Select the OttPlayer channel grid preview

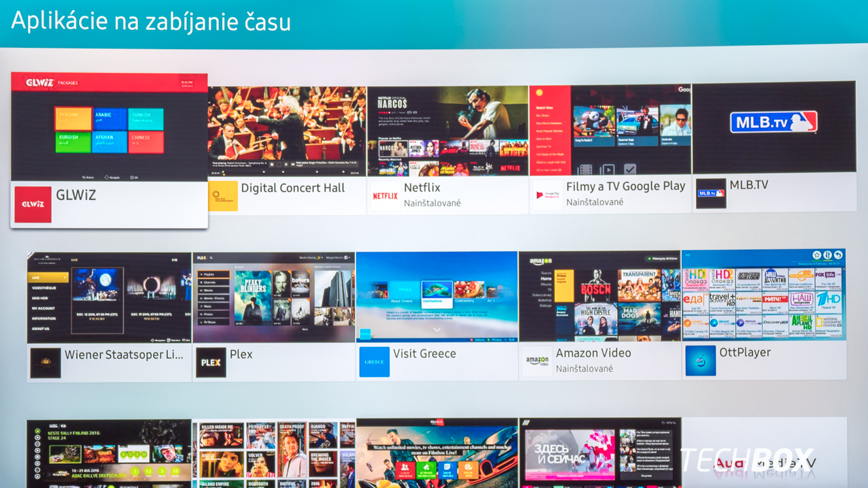click(x=764, y=295)
